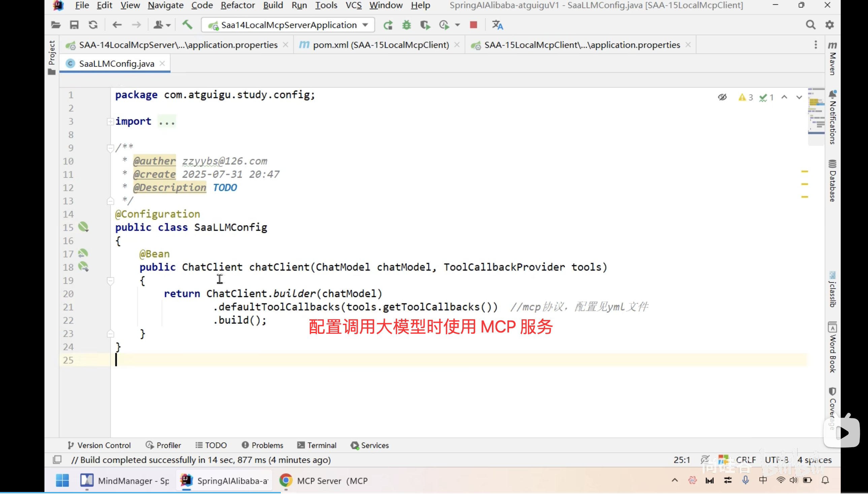The height and width of the screenshot is (494, 868).
Task: Expand the folded import statements
Action: click(110, 121)
